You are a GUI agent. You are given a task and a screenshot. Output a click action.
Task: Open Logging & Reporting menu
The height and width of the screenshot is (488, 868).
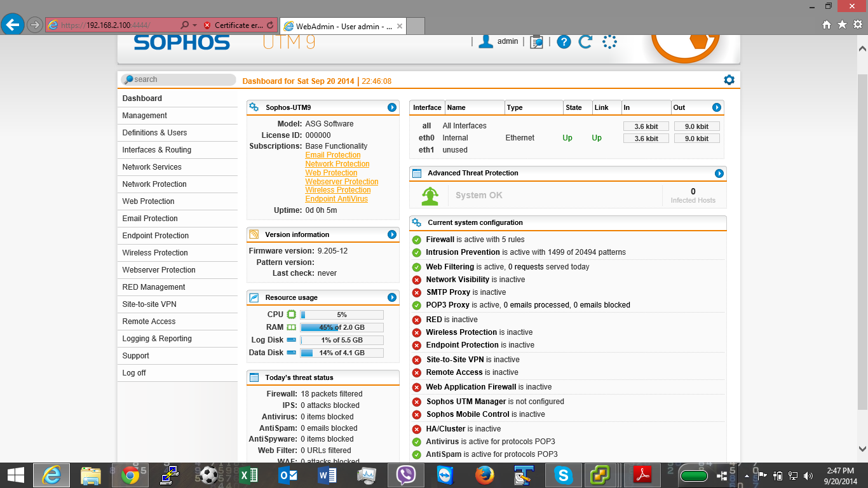click(178, 339)
